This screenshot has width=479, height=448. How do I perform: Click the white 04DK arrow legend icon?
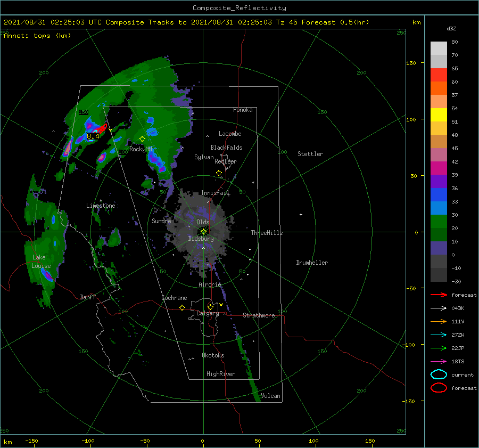point(439,308)
